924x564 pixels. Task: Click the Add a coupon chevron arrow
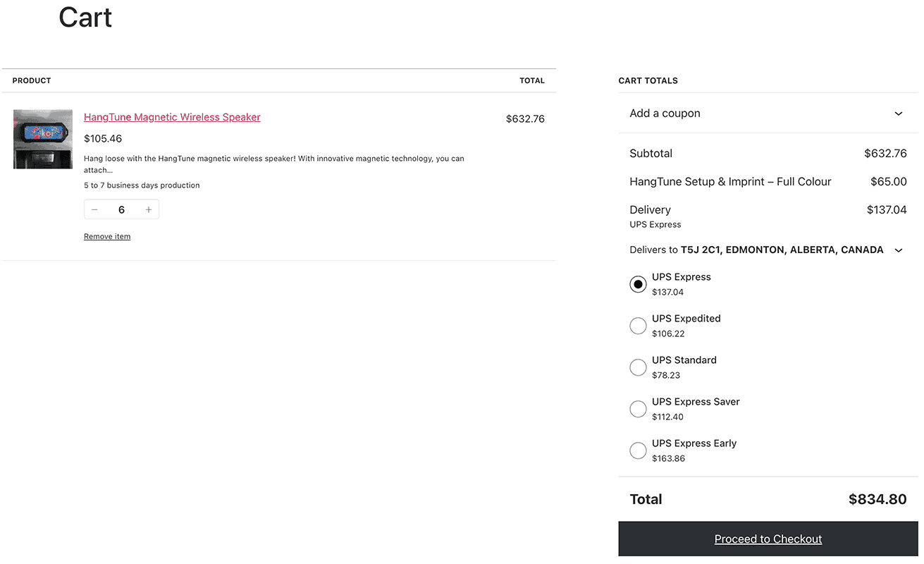click(x=899, y=114)
